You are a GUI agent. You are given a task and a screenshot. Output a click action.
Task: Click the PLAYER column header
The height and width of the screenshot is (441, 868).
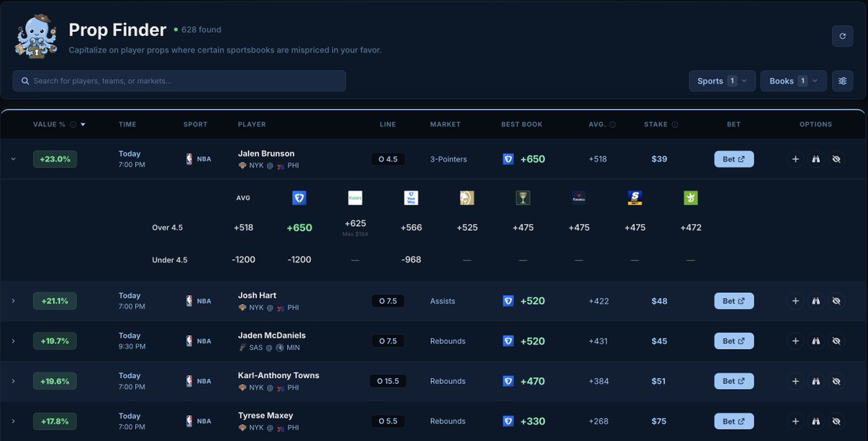252,124
